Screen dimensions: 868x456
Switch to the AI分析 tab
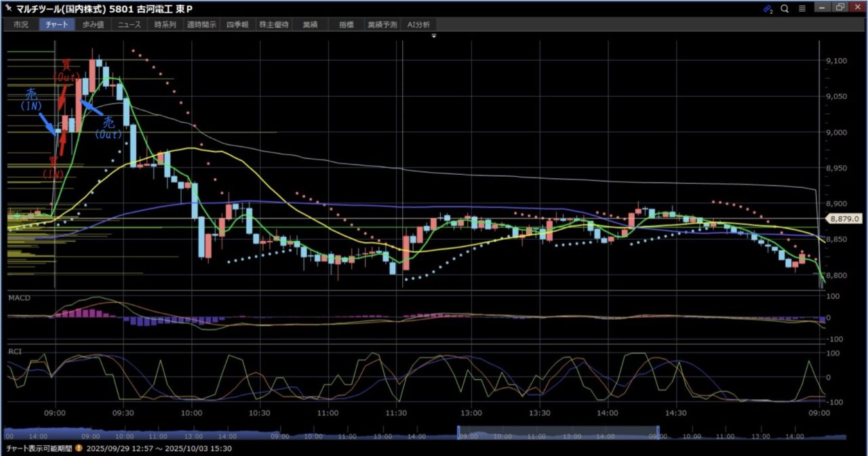418,24
